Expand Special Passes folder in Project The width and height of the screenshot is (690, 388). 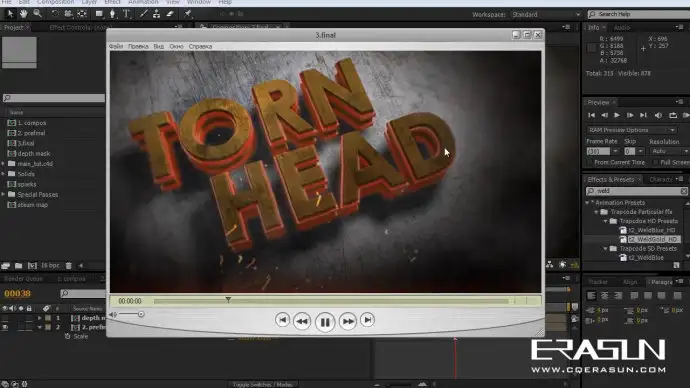(4, 194)
